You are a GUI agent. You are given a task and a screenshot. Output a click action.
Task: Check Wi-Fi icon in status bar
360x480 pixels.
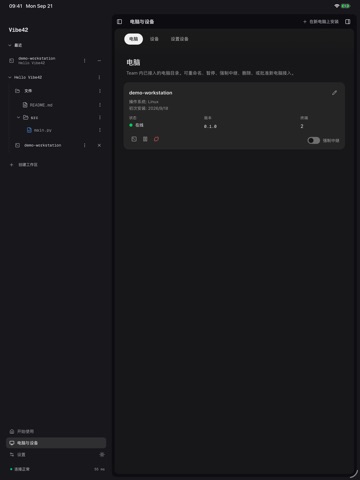pos(337,6)
